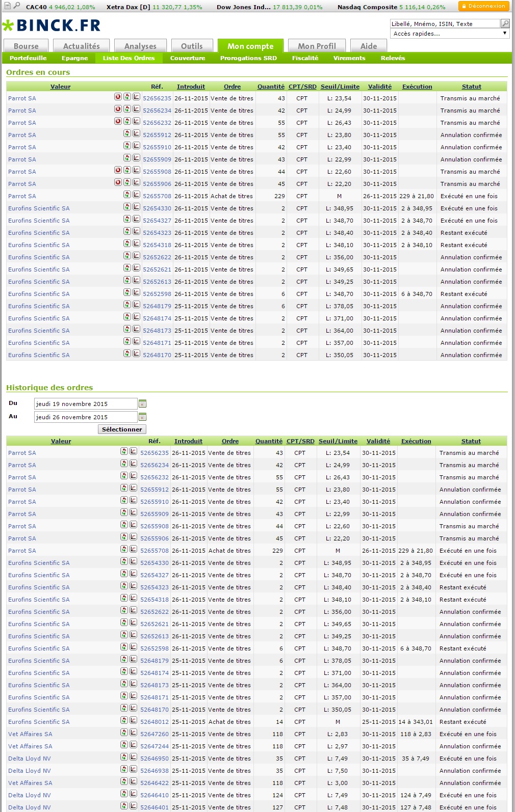Click the BINCK.FR logo

click(51, 25)
